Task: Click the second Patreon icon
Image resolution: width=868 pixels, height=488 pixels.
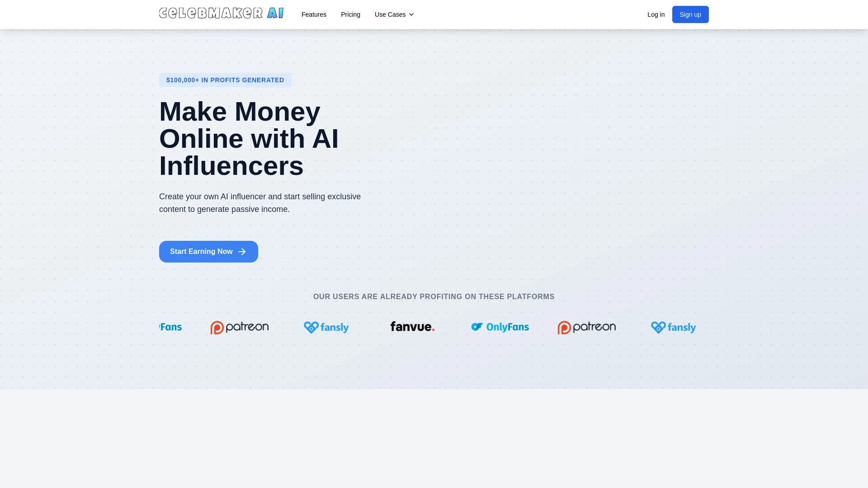Action: coord(586,327)
